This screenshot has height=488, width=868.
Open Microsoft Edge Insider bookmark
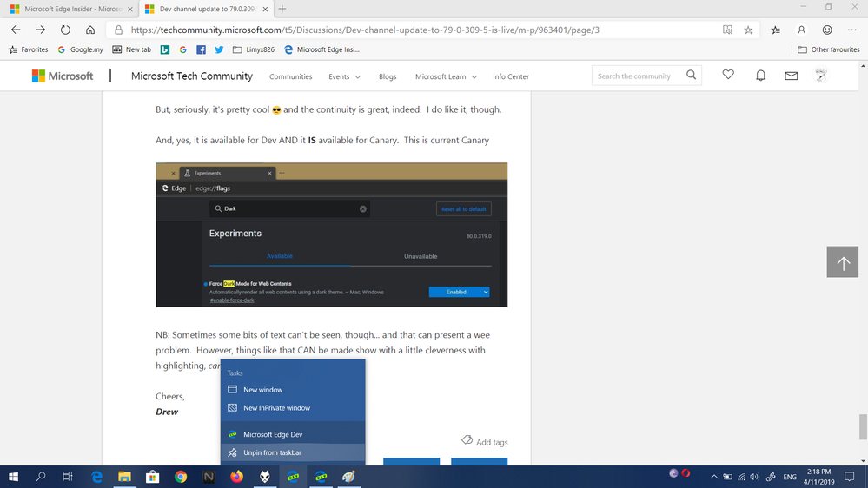coord(321,49)
